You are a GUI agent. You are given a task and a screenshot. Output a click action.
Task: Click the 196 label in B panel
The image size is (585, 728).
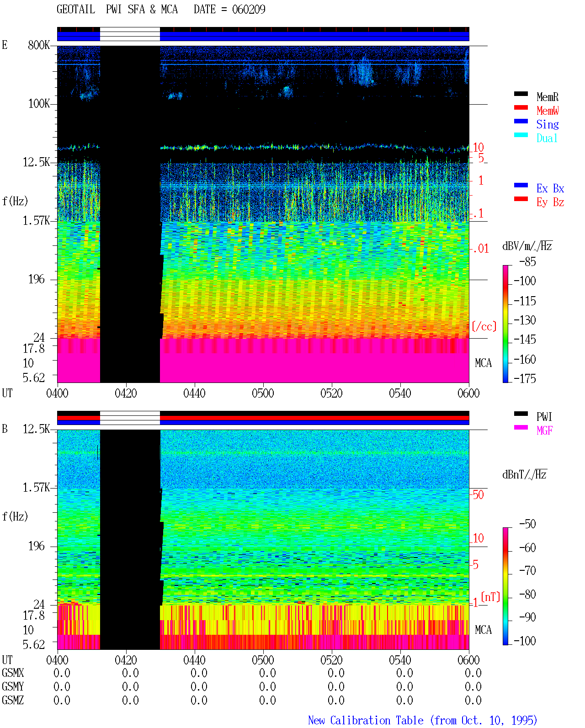pyautogui.click(x=37, y=546)
